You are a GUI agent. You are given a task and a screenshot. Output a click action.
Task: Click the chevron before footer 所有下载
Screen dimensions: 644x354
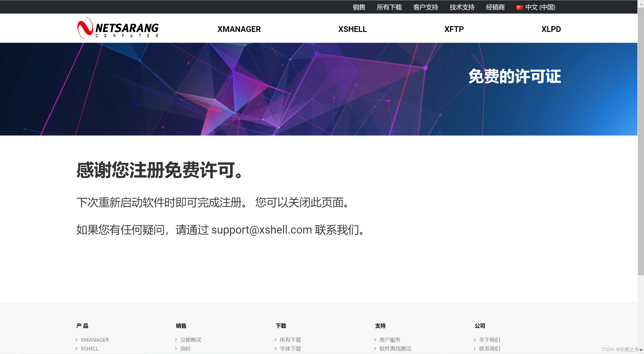pyautogui.click(x=276, y=340)
